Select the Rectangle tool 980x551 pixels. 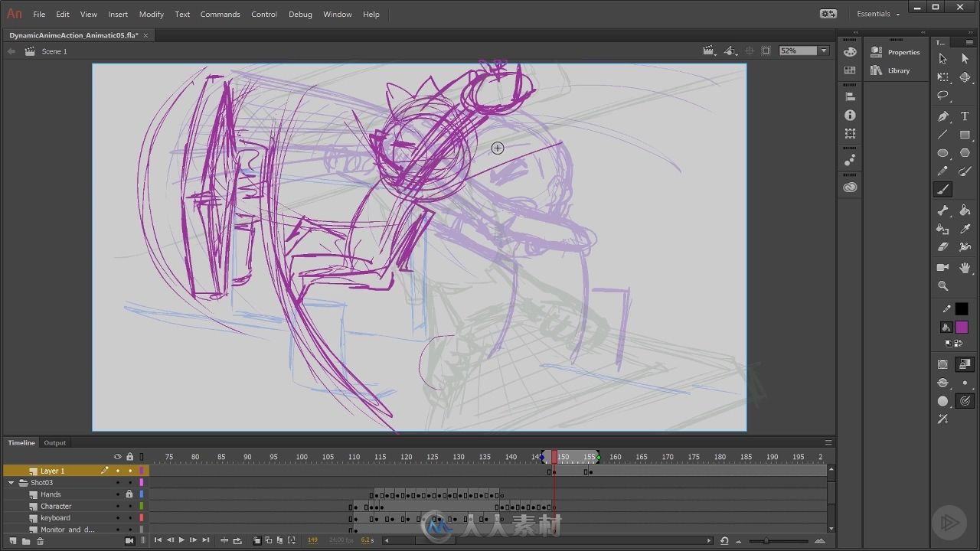(965, 135)
